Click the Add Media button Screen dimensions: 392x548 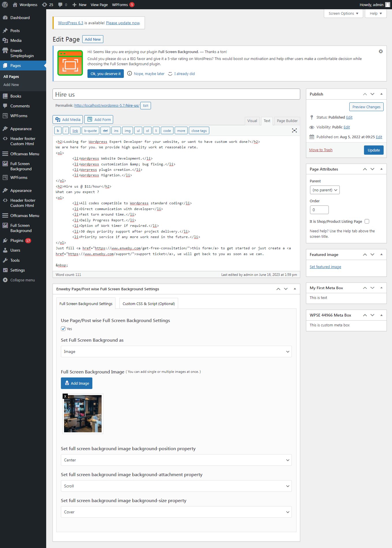click(x=68, y=119)
